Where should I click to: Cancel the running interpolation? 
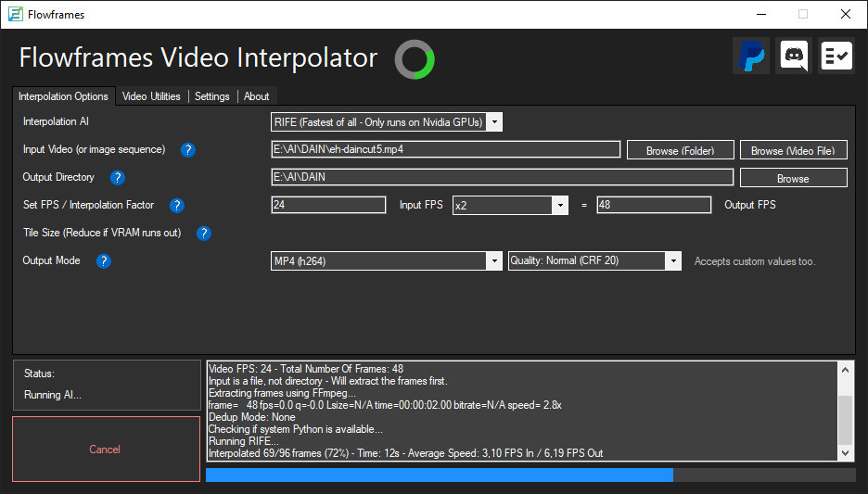pyautogui.click(x=106, y=450)
